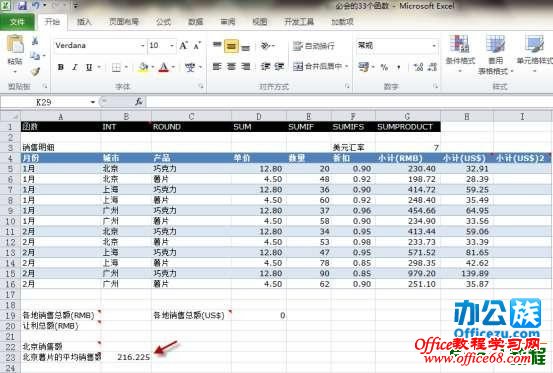
Task: Click the Cut scissors icon
Action: point(35,41)
